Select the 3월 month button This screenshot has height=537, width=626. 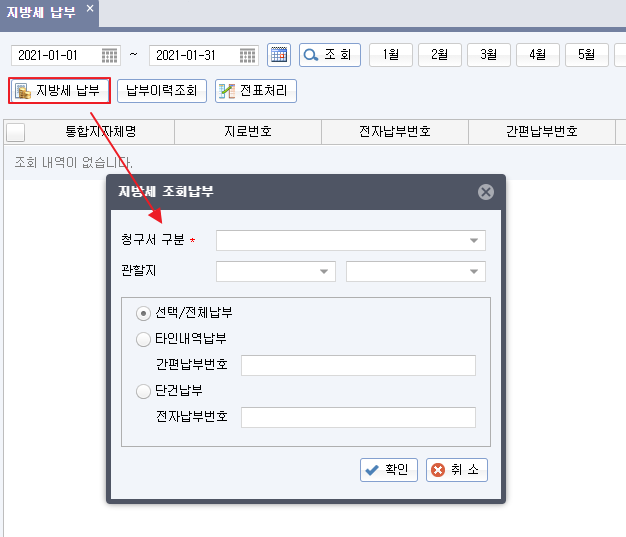click(x=489, y=55)
